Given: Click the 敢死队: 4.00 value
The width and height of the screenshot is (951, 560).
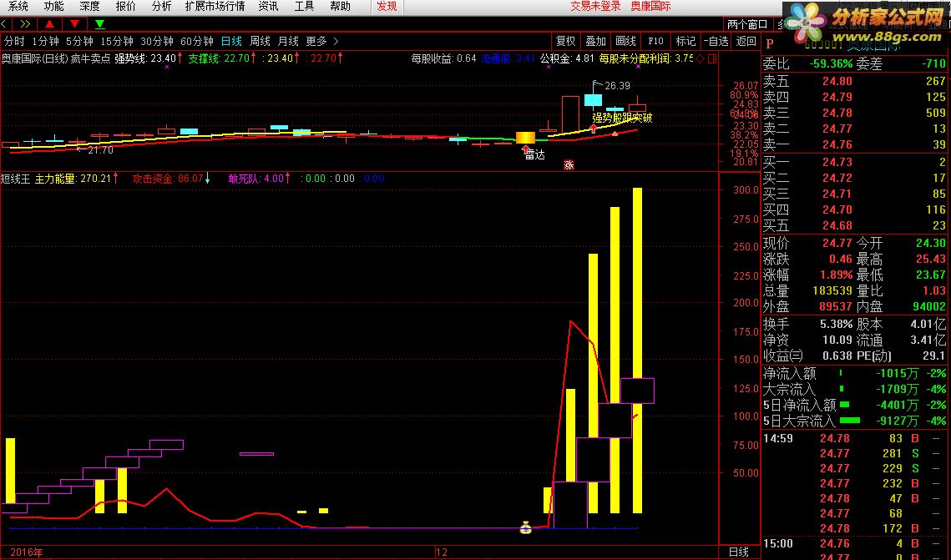Looking at the screenshot, I should (256, 179).
